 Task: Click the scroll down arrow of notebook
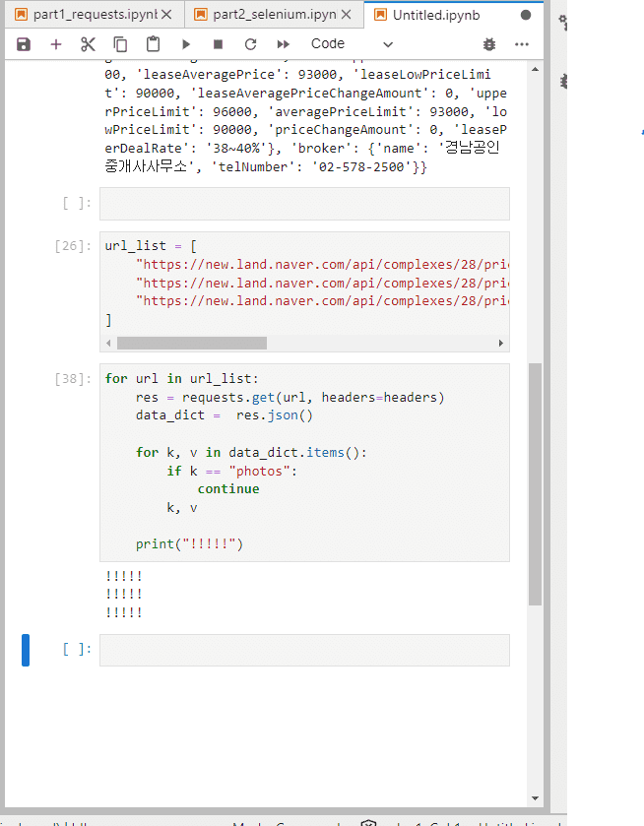click(535, 798)
